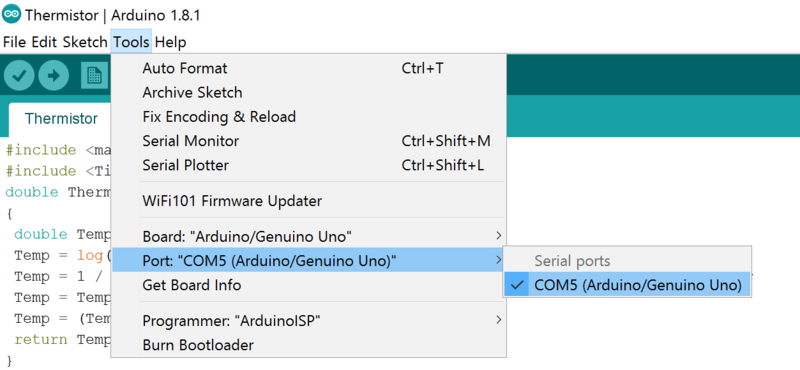Viewport: 800px width, 370px height.
Task: Click the New sketch document icon
Action: pyautogui.click(x=95, y=76)
